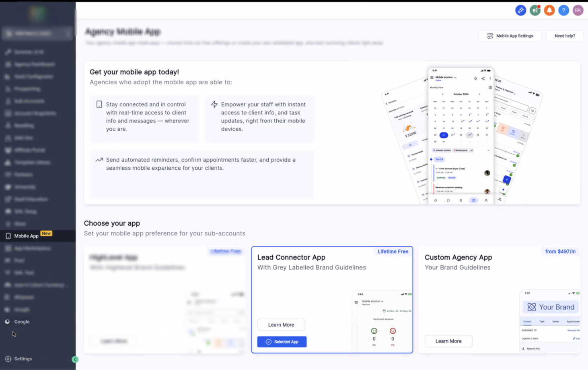Image resolution: width=588 pixels, height=370 pixels.
Task: Click the Selected App button
Action: [282, 342]
